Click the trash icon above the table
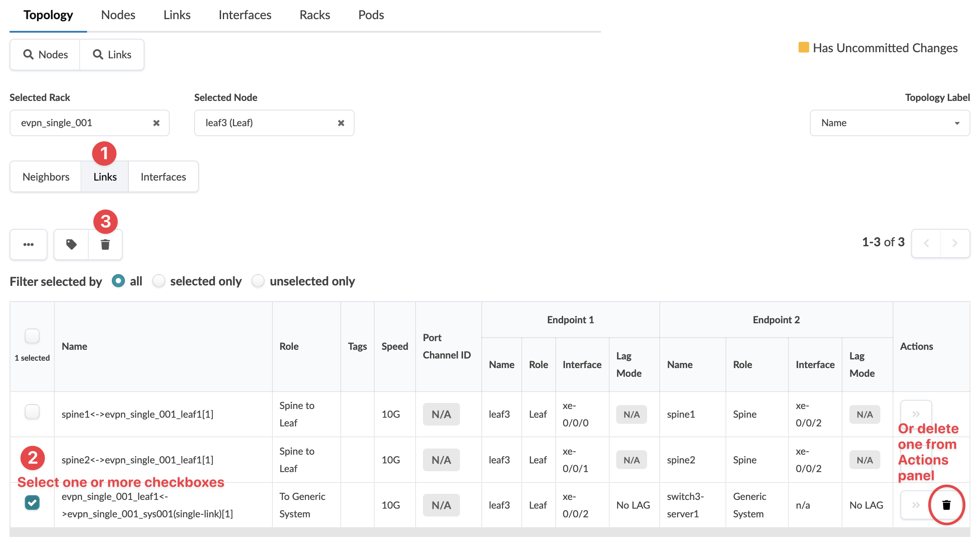The width and height of the screenshot is (980, 543). (105, 245)
